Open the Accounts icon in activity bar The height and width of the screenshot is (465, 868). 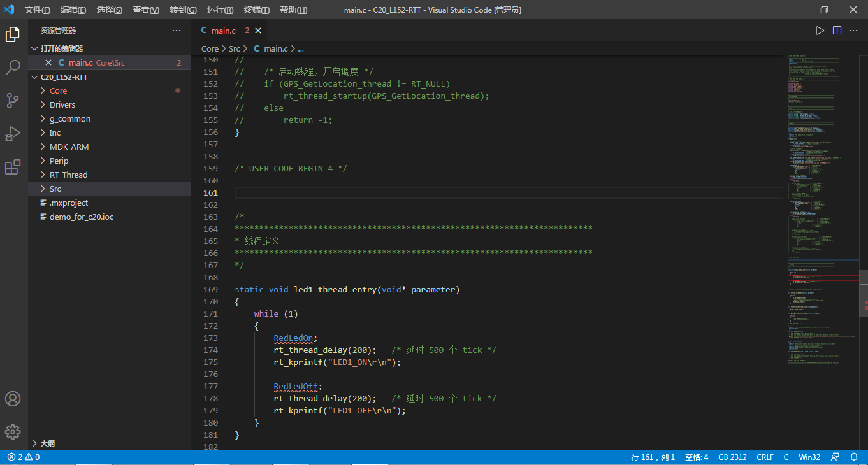pyautogui.click(x=13, y=399)
